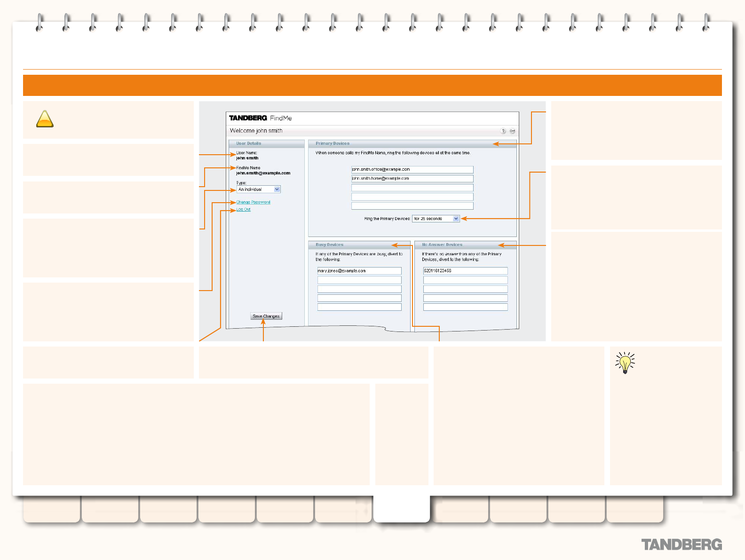Image resolution: width=745 pixels, height=560 pixels.
Task: Open the FindMe help icon
Action: pyautogui.click(x=503, y=131)
